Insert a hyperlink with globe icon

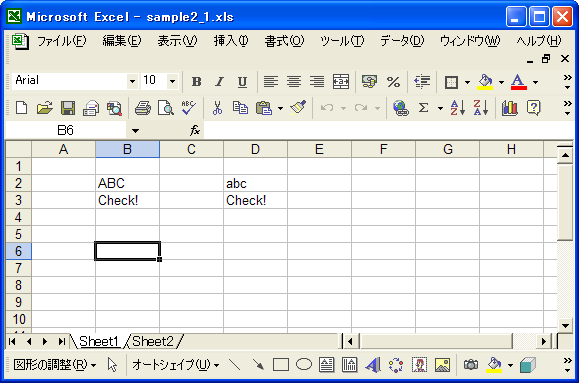click(401, 108)
